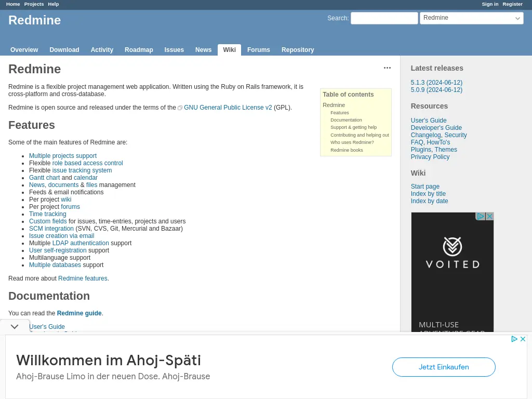Open Index by date
The height and width of the screenshot is (399, 532).
tap(429, 201)
